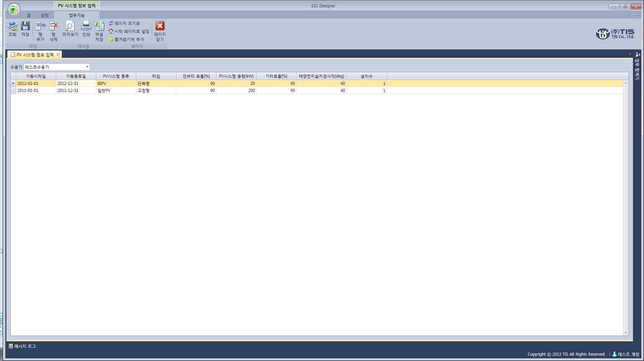The width and height of the screenshot is (644, 361).
Task: Click the 조회 (search) magnifier icon
Action: coord(12,26)
